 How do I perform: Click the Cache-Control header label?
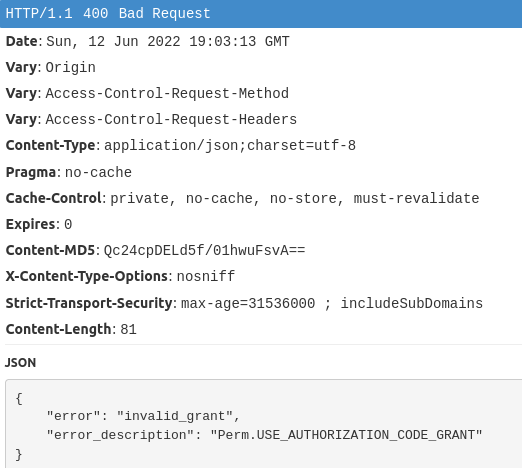pos(54,198)
